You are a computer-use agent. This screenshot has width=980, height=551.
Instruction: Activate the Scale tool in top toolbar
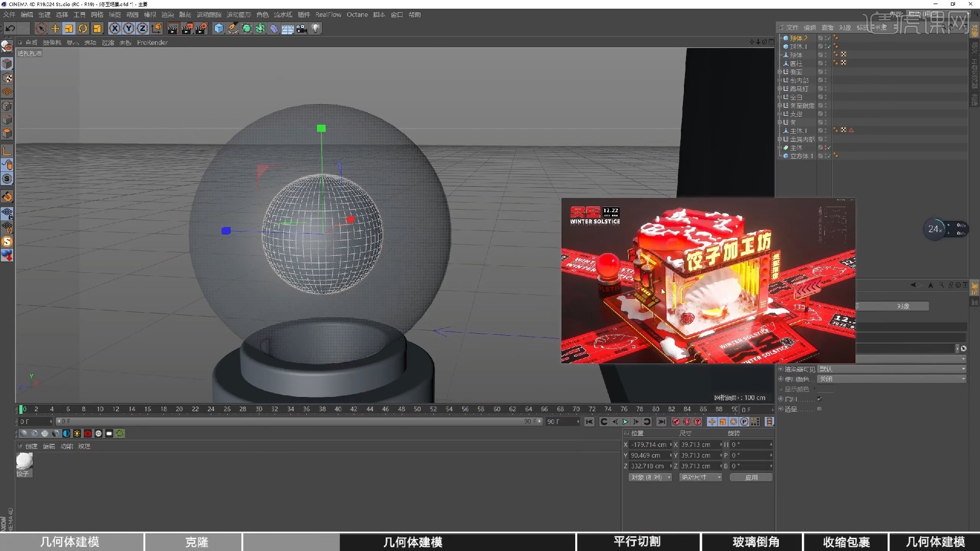pyautogui.click(x=69, y=29)
